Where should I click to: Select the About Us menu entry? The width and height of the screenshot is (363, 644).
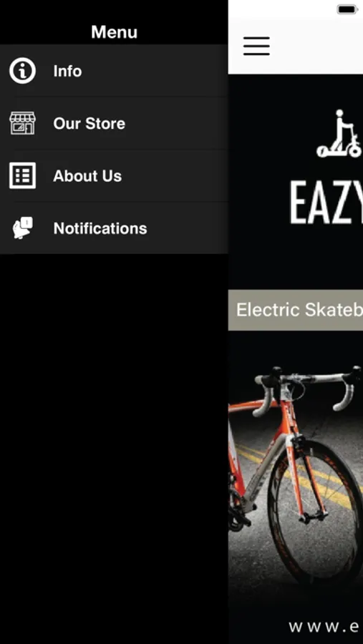115,175
